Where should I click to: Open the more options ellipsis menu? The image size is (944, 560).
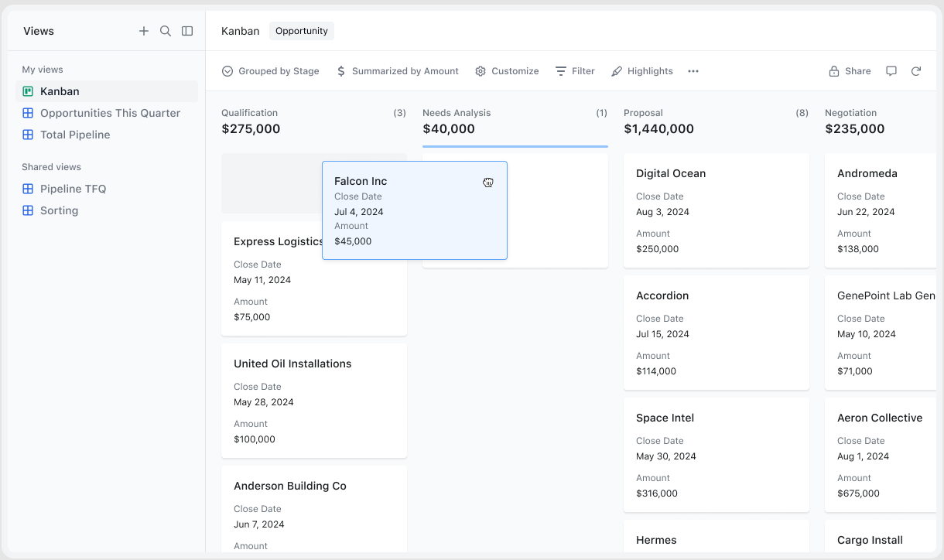693,71
